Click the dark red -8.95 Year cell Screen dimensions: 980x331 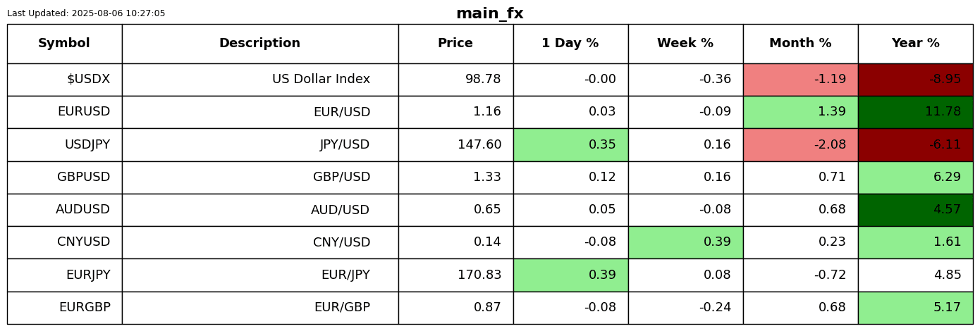(x=915, y=80)
